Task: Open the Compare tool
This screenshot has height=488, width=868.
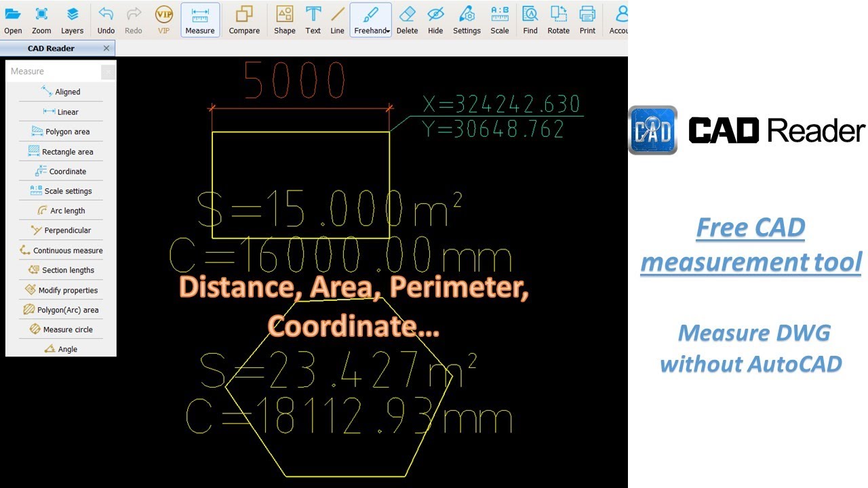Action: tap(244, 20)
